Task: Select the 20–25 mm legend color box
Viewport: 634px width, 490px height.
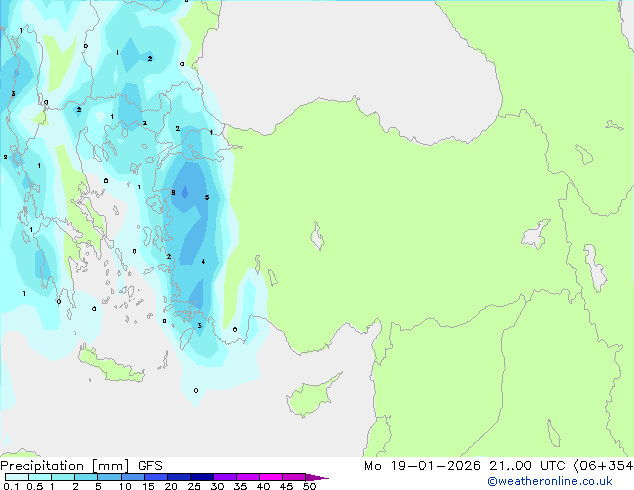Action: point(178,477)
